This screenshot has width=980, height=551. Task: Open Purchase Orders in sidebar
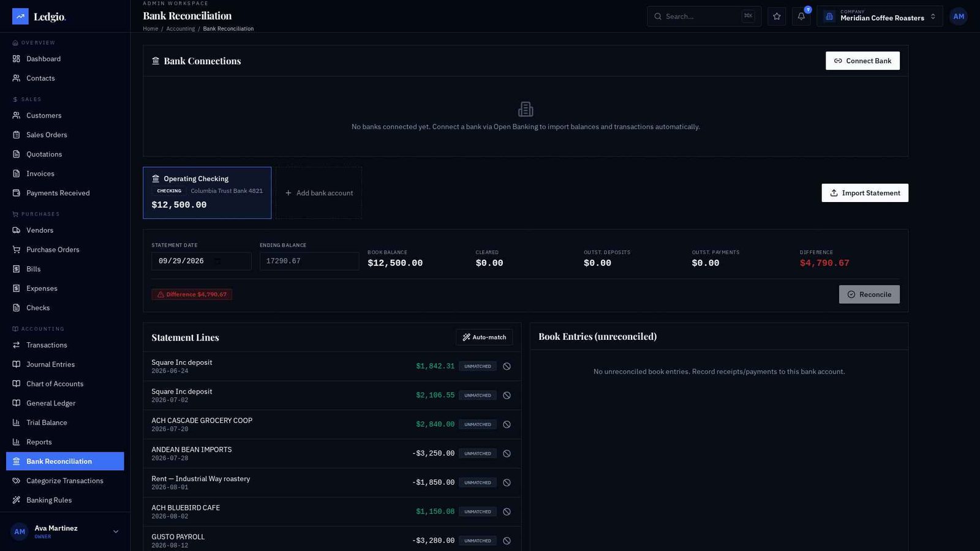tap(65, 250)
